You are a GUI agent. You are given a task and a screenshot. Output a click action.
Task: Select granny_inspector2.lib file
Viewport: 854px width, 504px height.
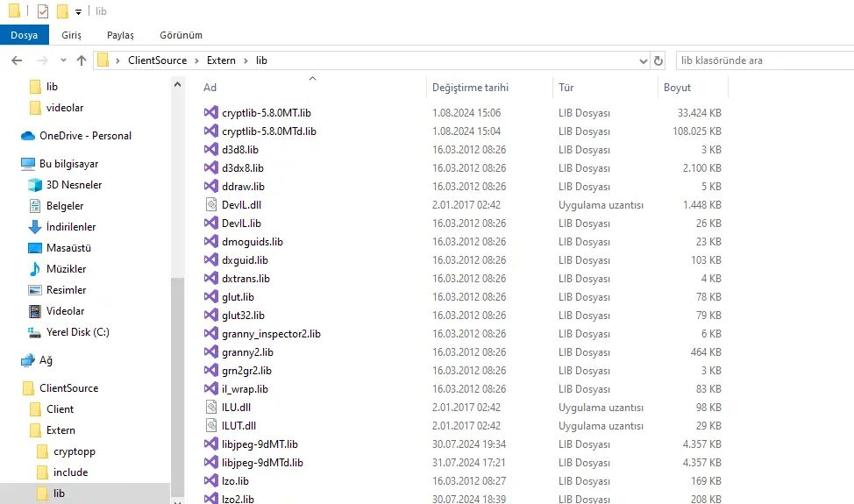[271, 334]
